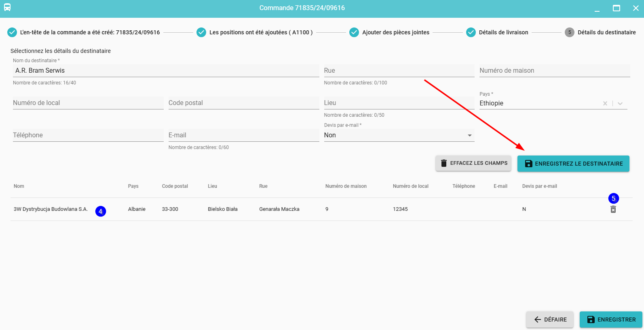This screenshot has height=330, width=644.
Task: Expand the Pays country dropdown
Action: [620, 103]
